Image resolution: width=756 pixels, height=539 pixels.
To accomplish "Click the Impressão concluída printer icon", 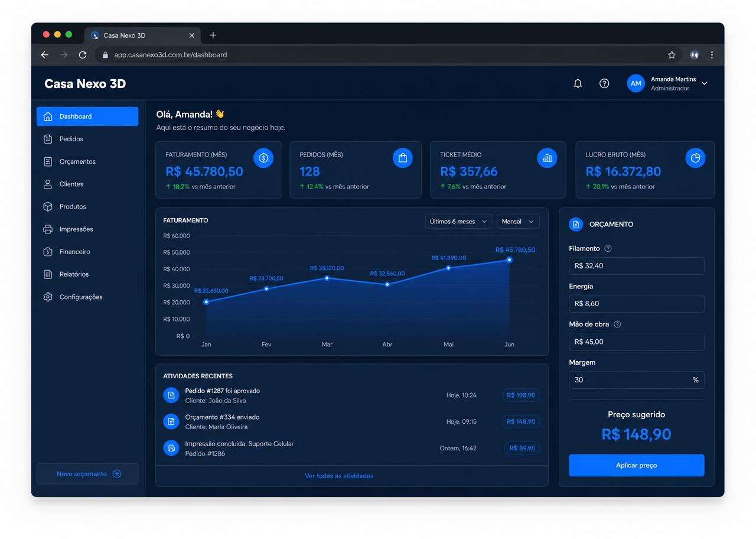I will tap(171, 448).
